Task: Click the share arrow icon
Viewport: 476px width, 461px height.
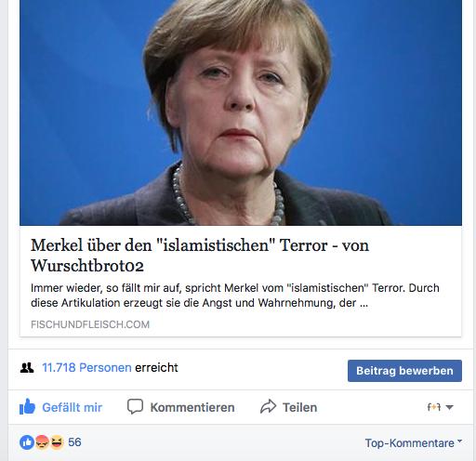Action: tap(268, 406)
